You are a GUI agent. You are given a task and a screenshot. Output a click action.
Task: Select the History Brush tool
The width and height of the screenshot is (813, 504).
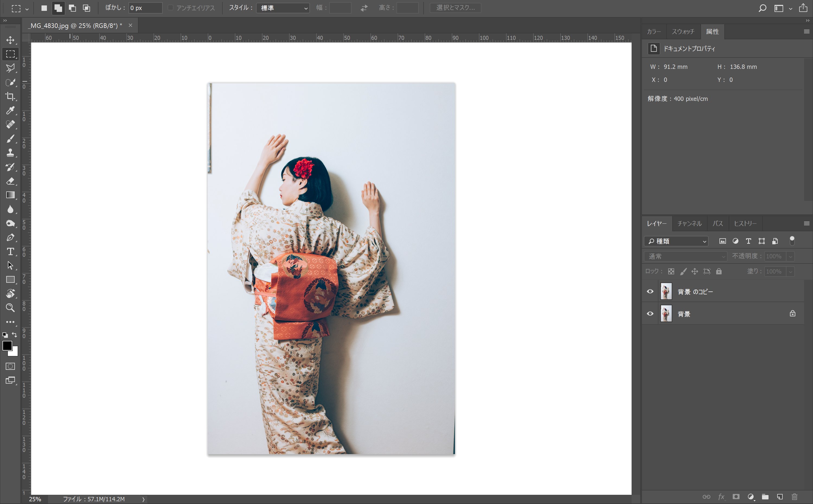coord(10,167)
